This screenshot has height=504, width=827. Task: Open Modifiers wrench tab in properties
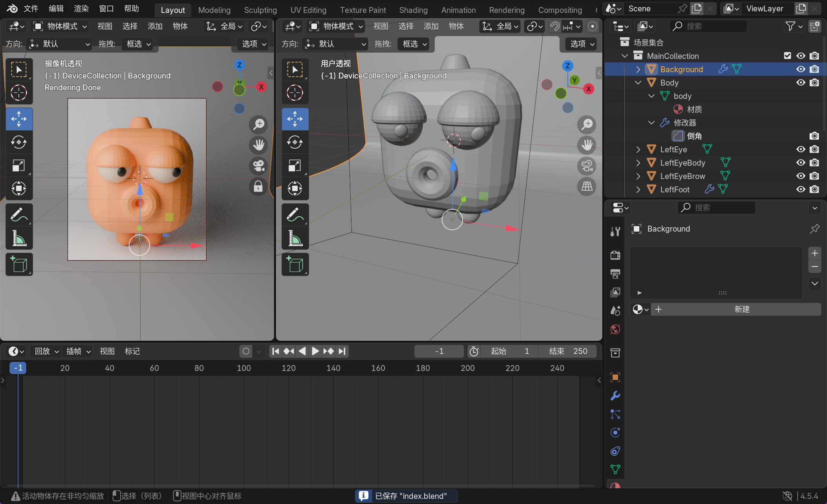click(615, 396)
